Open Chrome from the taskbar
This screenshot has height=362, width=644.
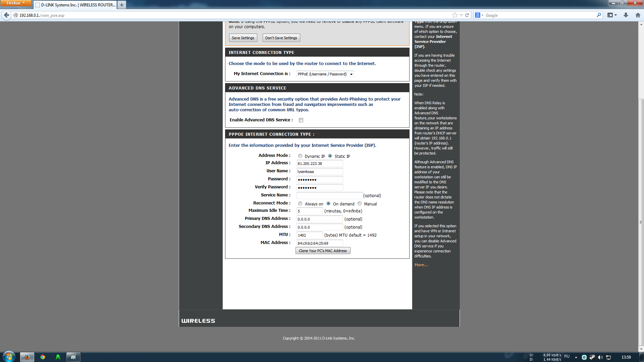[43, 357]
